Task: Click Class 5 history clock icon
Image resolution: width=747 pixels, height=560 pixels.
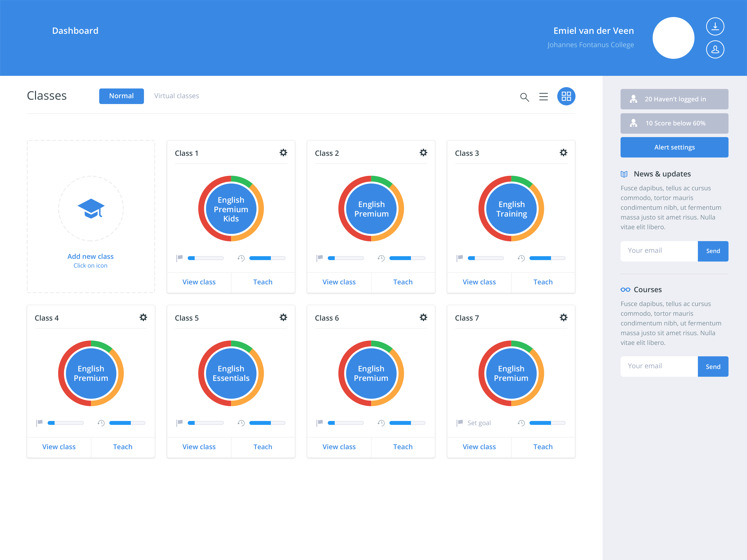Action: (x=241, y=423)
